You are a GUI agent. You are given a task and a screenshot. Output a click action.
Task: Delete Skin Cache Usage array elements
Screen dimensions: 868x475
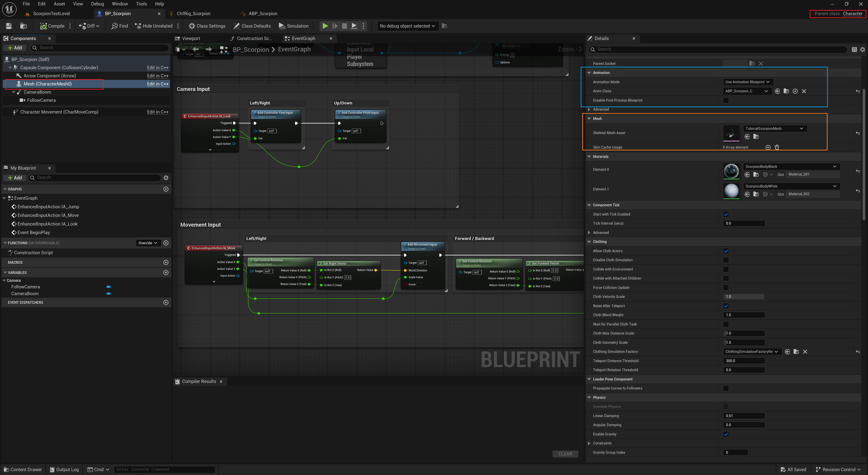point(777,147)
